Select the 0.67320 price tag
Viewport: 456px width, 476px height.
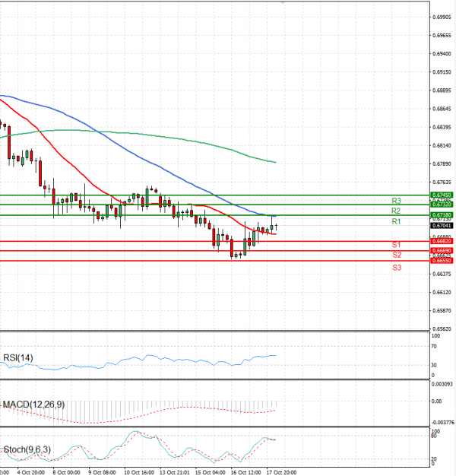pyautogui.click(x=442, y=205)
